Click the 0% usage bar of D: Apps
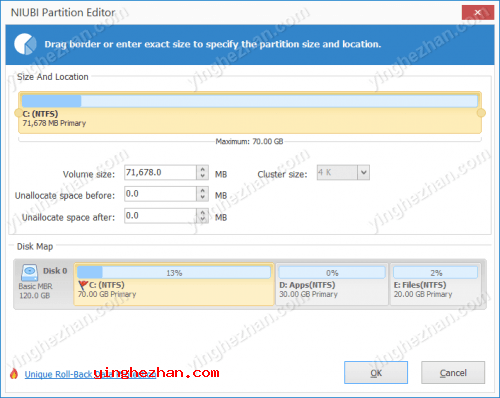Screen dimensions: 500x398 pyautogui.click(x=332, y=273)
